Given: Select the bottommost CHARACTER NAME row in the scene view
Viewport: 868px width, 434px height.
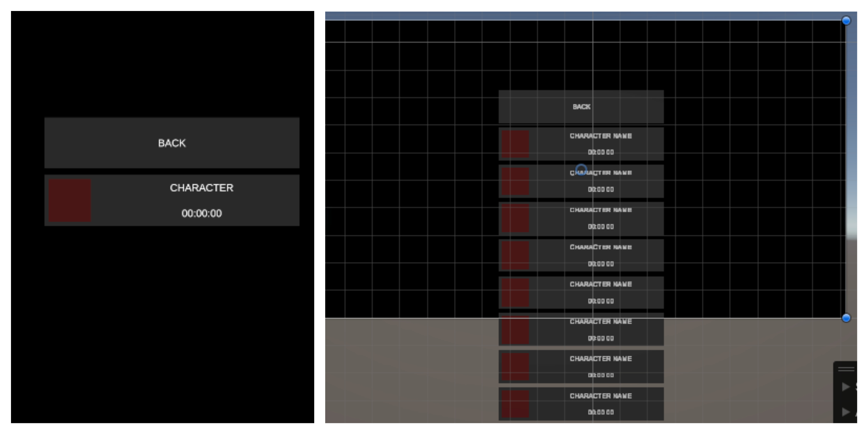Looking at the screenshot, I should [x=581, y=404].
